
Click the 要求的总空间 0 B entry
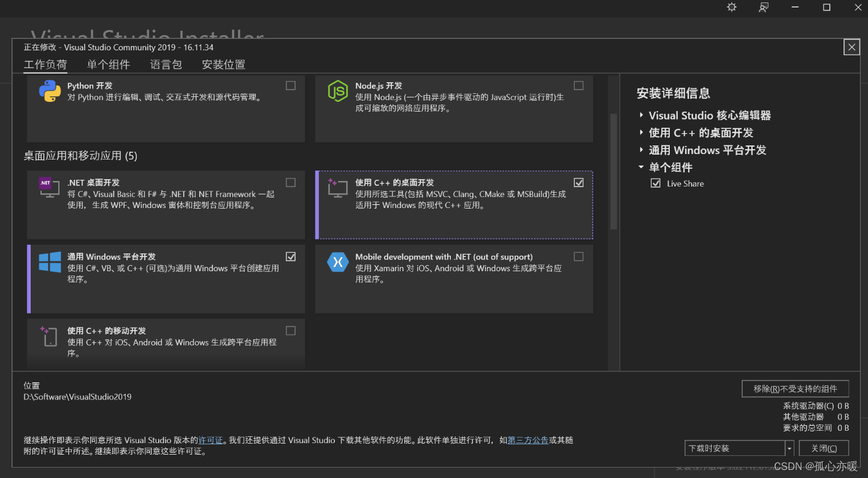[x=816, y=428]
